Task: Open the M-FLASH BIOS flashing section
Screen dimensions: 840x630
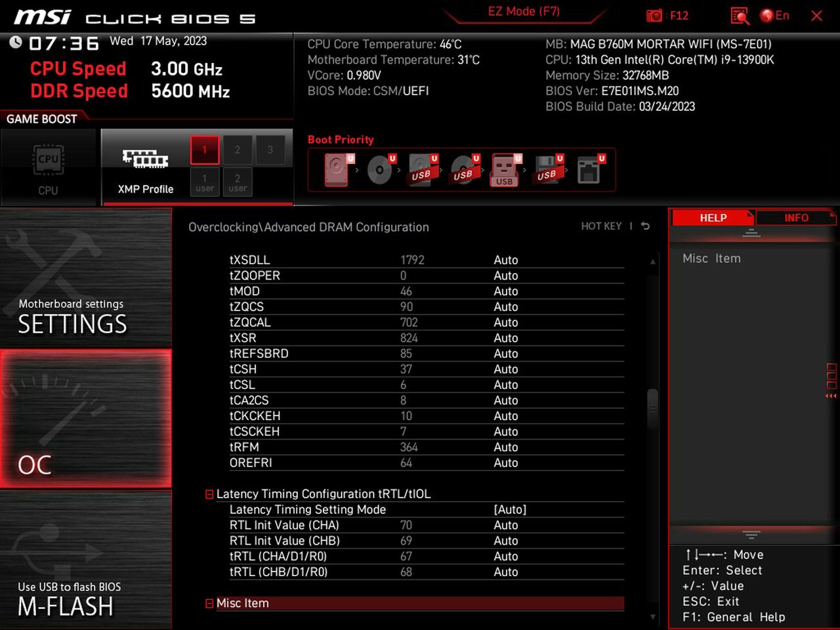Action: click(86, 559)
